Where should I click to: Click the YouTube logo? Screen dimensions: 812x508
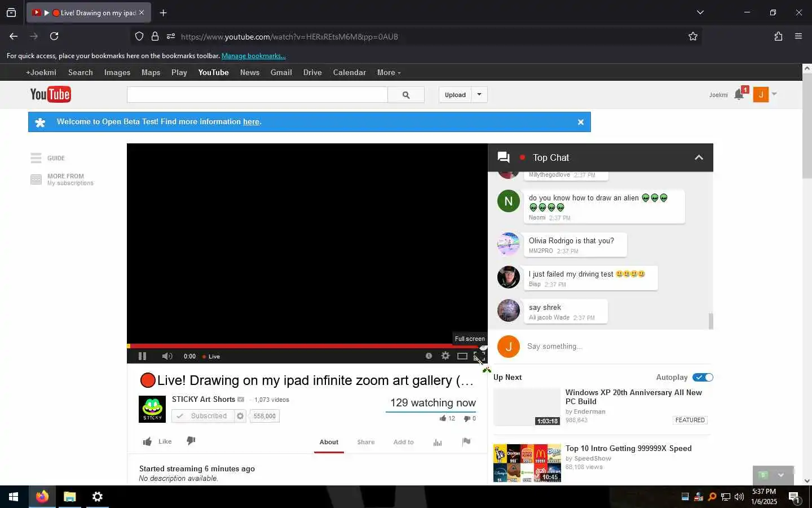pos(50,94)
